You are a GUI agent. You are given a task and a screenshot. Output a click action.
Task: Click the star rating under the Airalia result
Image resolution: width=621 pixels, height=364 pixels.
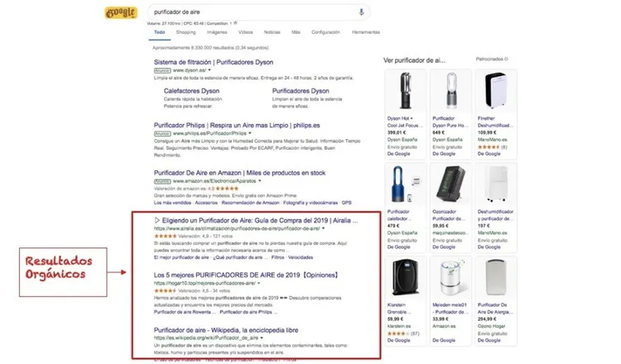click(x=165, y=236)
